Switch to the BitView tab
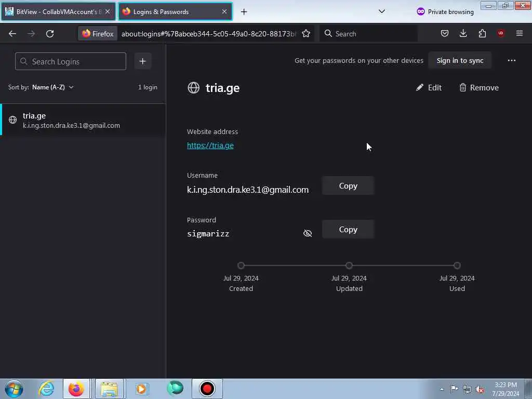Image resolution: width=532 pixels, height=399 pixels. [58, 11]
